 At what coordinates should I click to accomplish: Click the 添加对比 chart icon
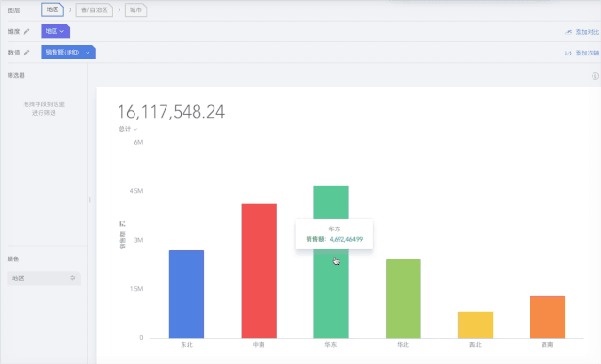(568, 32)
